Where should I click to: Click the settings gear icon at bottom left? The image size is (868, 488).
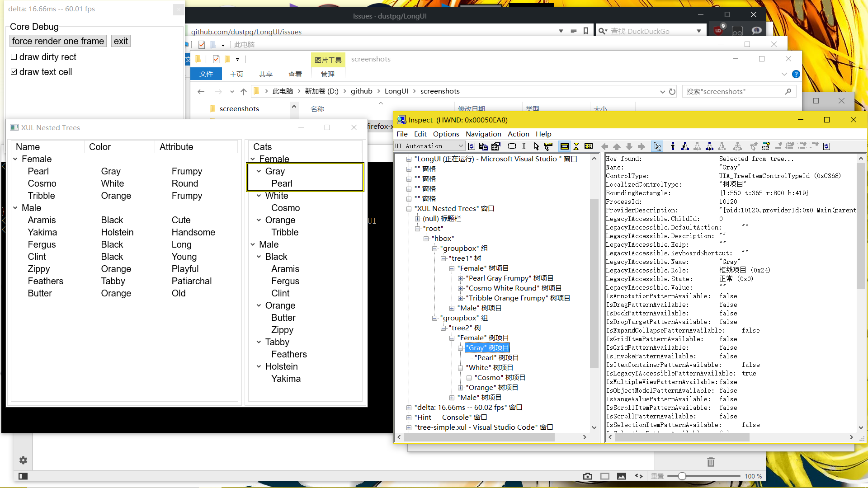(x=23, y=460)
